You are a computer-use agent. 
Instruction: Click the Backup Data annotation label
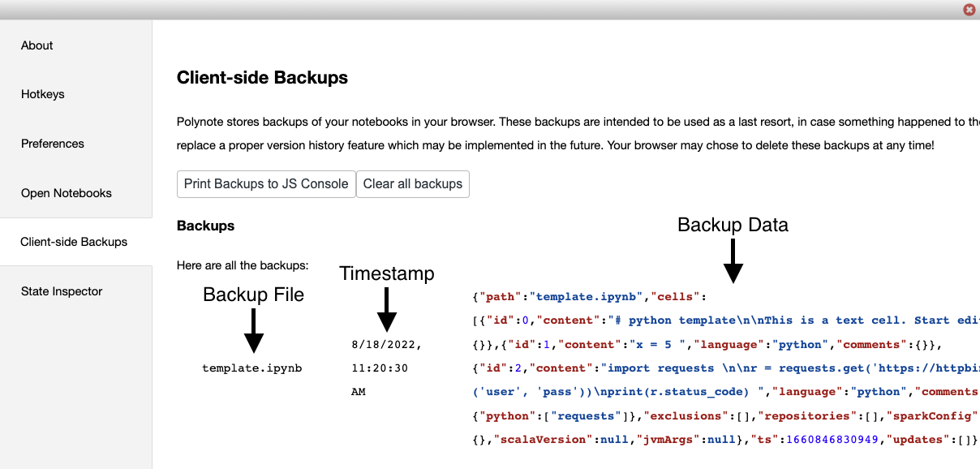(x=733, y=225)
